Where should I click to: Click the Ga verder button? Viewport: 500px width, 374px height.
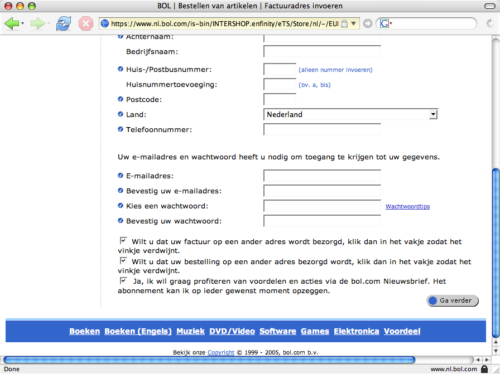(x=453, y=301)
